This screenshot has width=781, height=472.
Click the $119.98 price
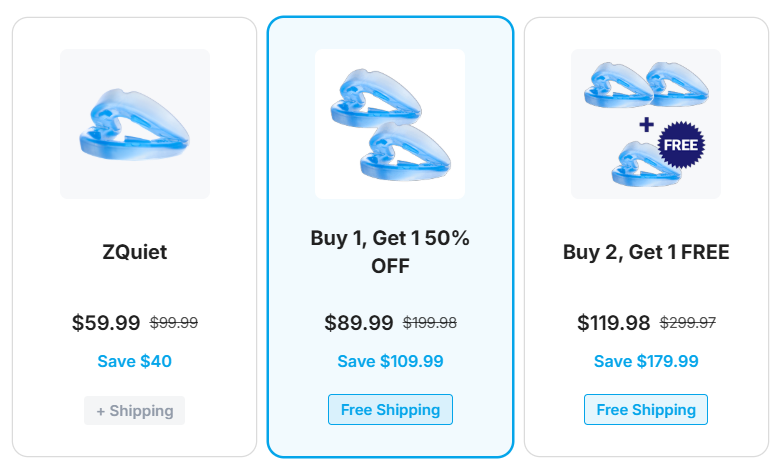pyautogui.click(x=613, y=323)
